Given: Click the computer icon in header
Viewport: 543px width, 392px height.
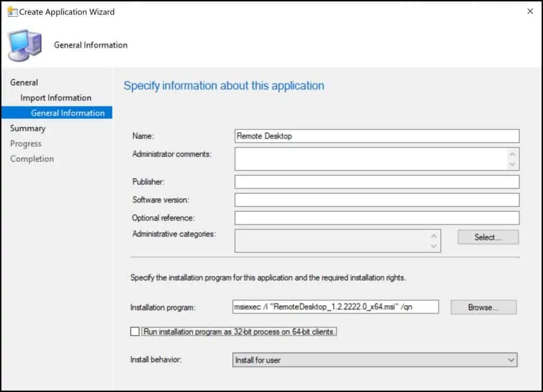Looking at the screenshot, I should coord(25,46).
